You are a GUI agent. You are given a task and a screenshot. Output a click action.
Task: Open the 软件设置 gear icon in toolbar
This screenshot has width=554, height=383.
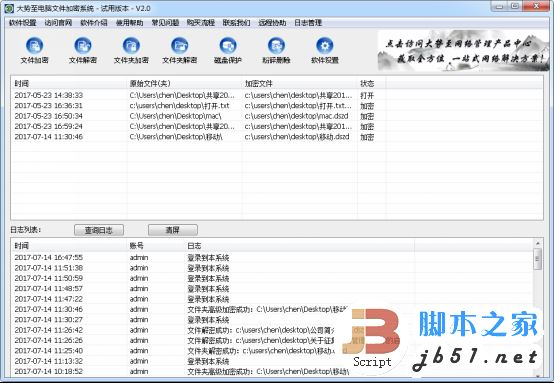(x=325, y=51)
